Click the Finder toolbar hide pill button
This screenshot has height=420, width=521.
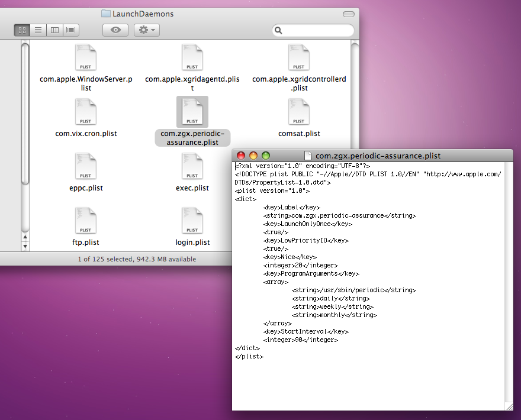[349, 14]
